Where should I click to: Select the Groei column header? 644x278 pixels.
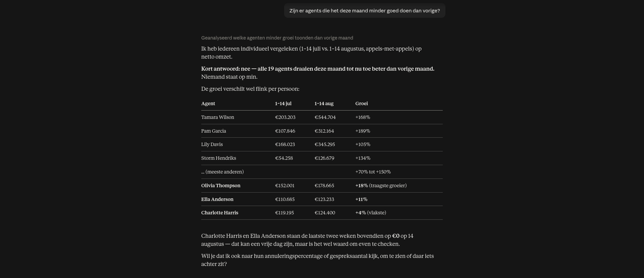point(362,103)
